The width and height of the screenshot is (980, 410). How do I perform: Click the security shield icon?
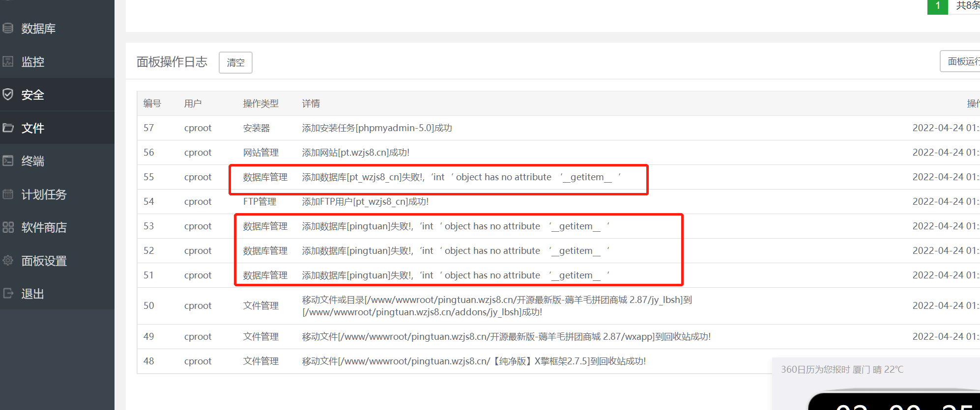point(8,94)
